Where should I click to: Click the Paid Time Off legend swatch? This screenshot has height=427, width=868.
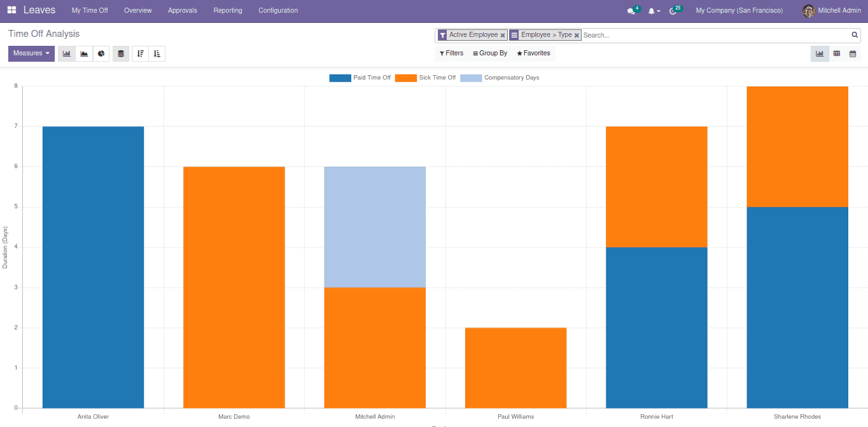[340, 78]
